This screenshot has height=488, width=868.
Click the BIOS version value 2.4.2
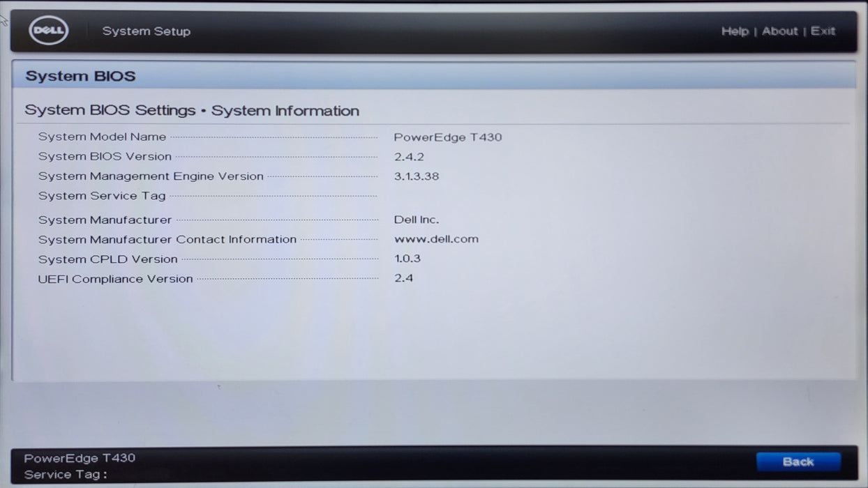[409, 157]
